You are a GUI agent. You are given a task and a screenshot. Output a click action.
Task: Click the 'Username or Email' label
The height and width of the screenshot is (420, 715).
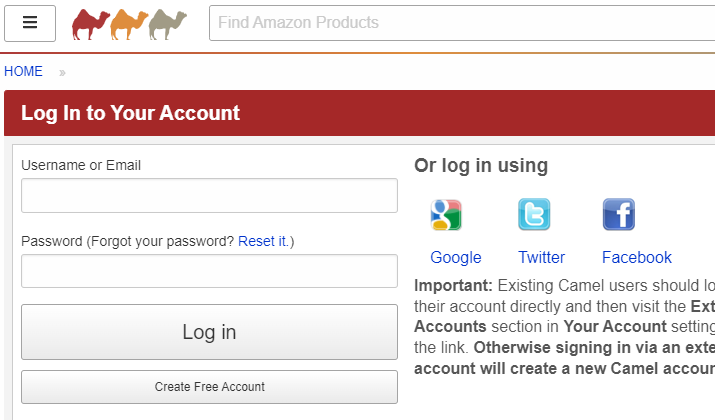tap(81, 165)
